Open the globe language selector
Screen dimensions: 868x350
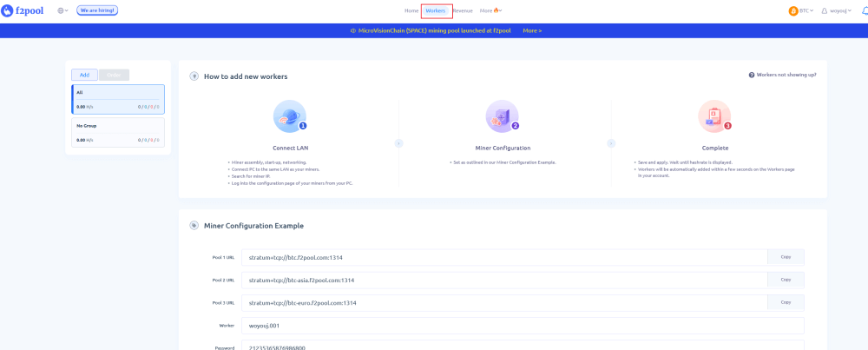click(62, 10)
